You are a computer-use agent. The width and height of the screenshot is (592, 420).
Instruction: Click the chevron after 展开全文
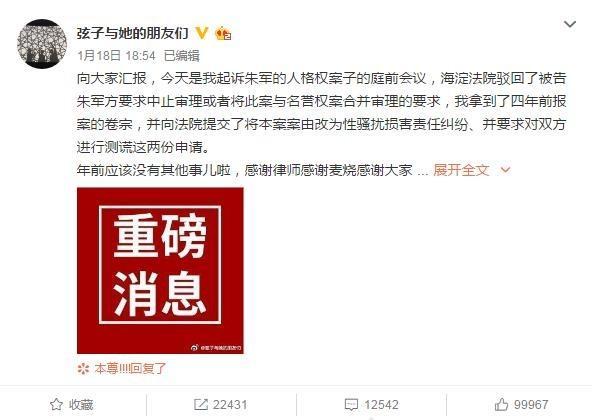click(x=505, y=170)
